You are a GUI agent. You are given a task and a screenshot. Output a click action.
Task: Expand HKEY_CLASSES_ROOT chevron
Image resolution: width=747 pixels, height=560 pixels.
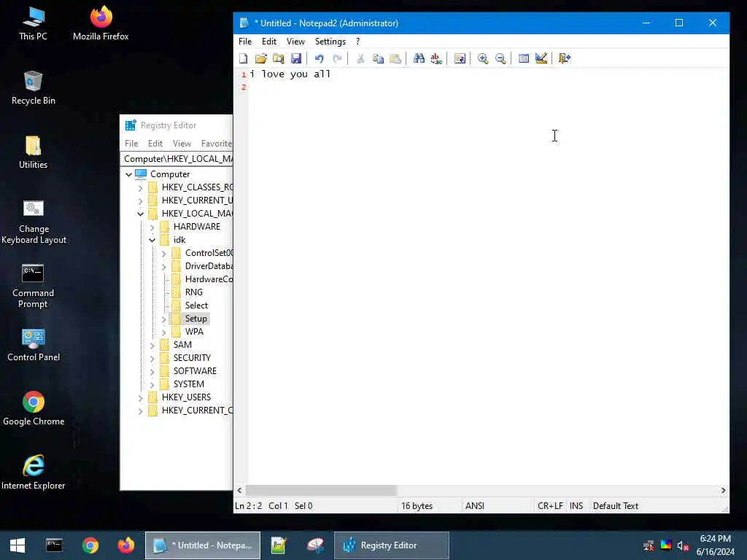pyautogui.click(x=141, y=187)
